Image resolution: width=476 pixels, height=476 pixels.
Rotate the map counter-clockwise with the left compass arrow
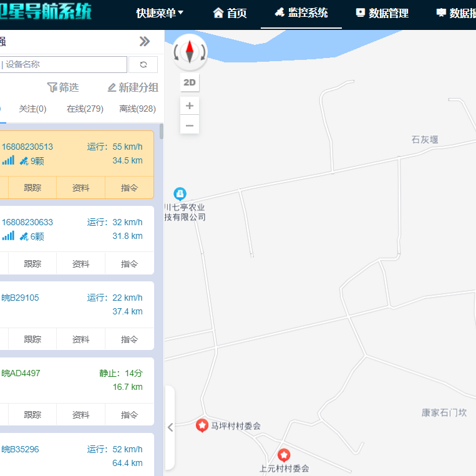click(176, 52)
